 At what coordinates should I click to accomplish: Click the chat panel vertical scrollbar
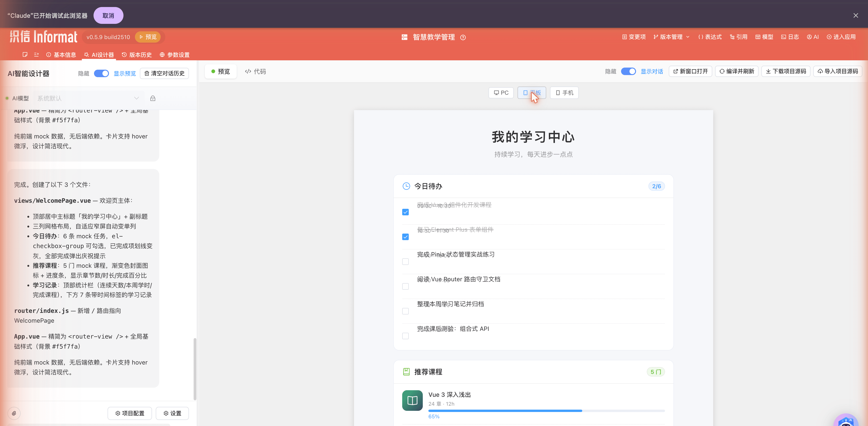(195, 369)
